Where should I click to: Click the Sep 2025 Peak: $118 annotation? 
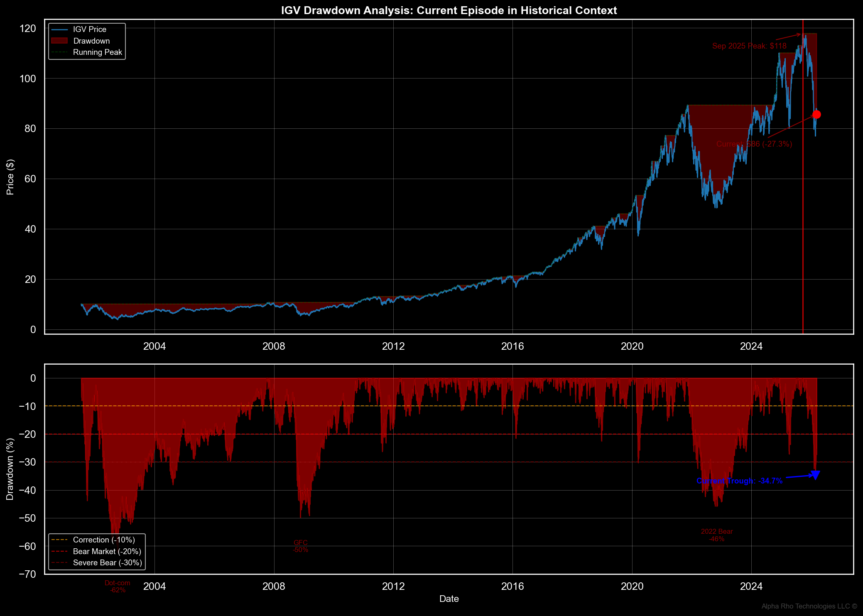[749, 46]
